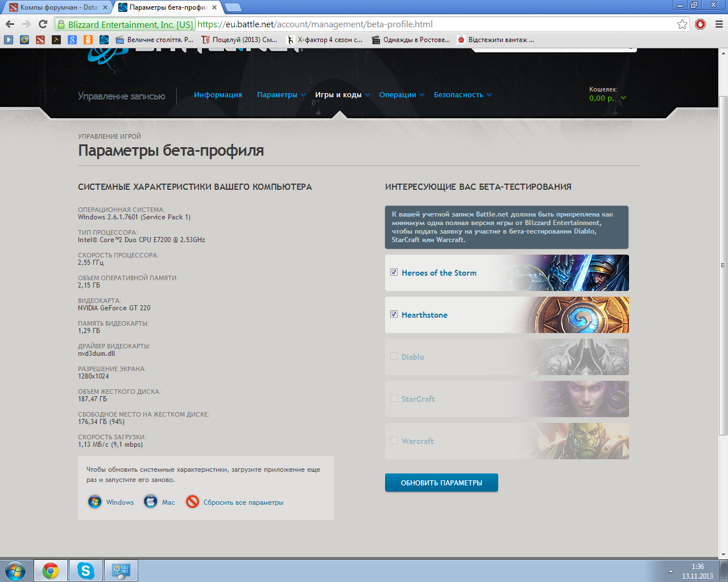The width and height of the screenshot is (728, 582).
Task: Click the 0,00 р. wallet amount
Action: point(602,98)
